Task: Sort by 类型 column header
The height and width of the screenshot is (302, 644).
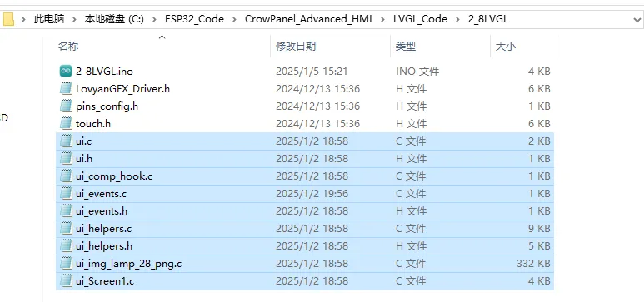Action: tap(406, 47)
